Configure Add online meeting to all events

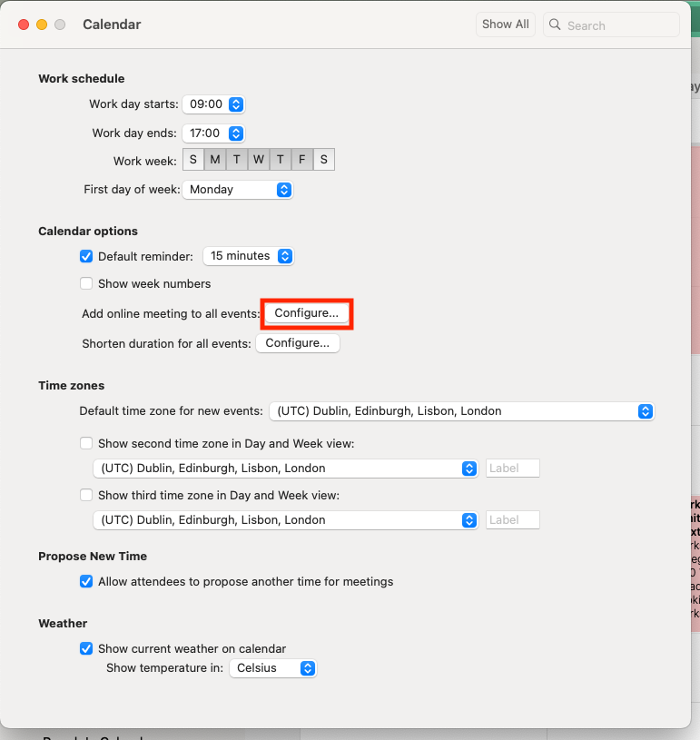[x=306, y=313]
